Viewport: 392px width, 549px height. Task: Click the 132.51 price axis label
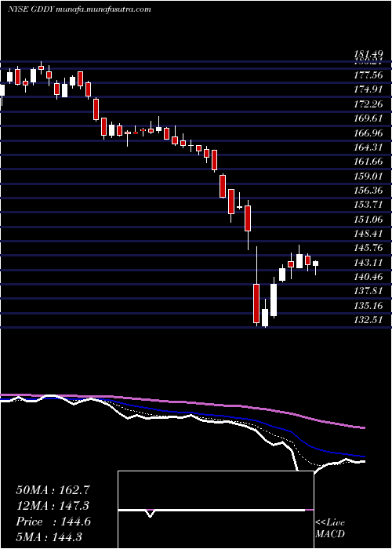(x=368, y=321)
